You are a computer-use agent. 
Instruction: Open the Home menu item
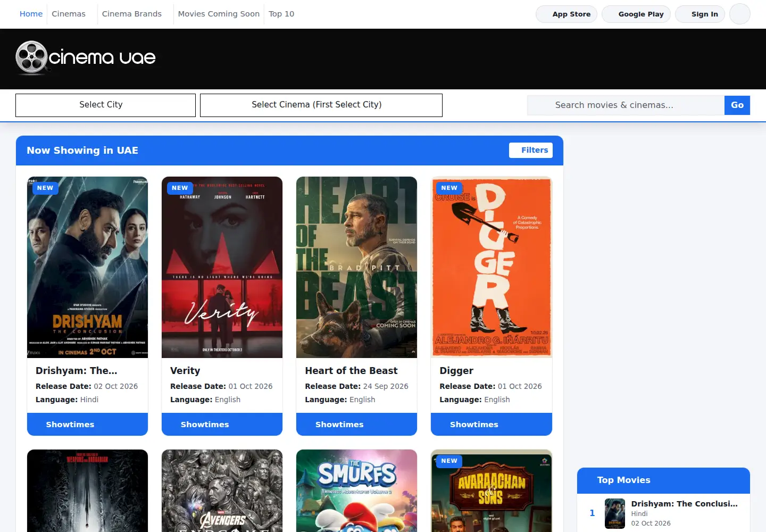point(31,14)
